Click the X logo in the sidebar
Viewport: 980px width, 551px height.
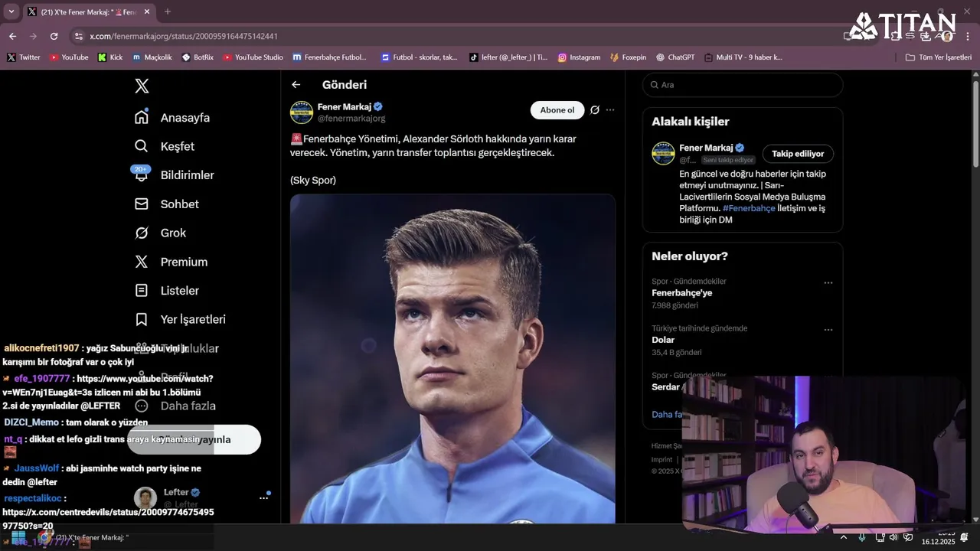[x=142, y=86]
